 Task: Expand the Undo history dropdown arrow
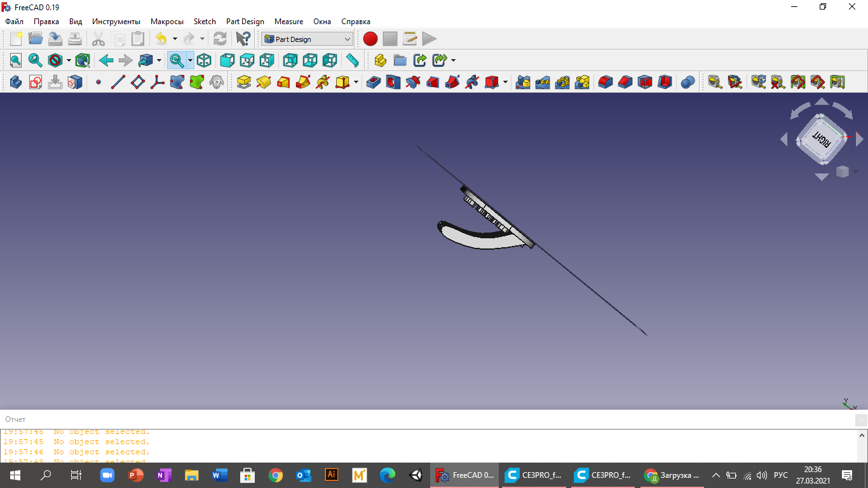click(175, 39)
